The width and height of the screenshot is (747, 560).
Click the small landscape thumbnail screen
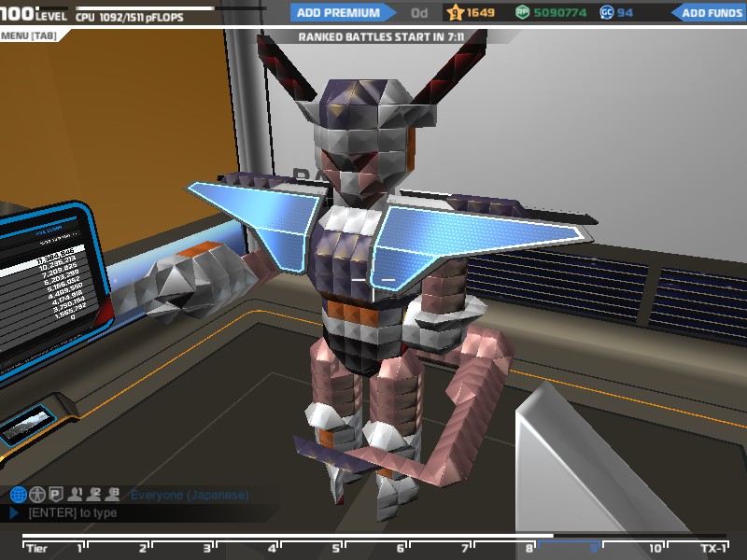[x=28, y=424]
